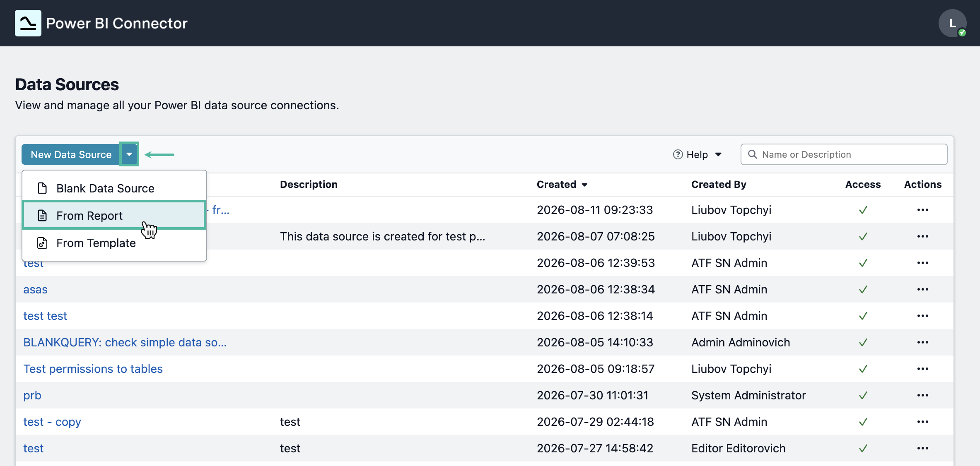The image size is (980, 466).
Task: Click the date 2026-08-06 12:38:34
Action: (596, 289)
